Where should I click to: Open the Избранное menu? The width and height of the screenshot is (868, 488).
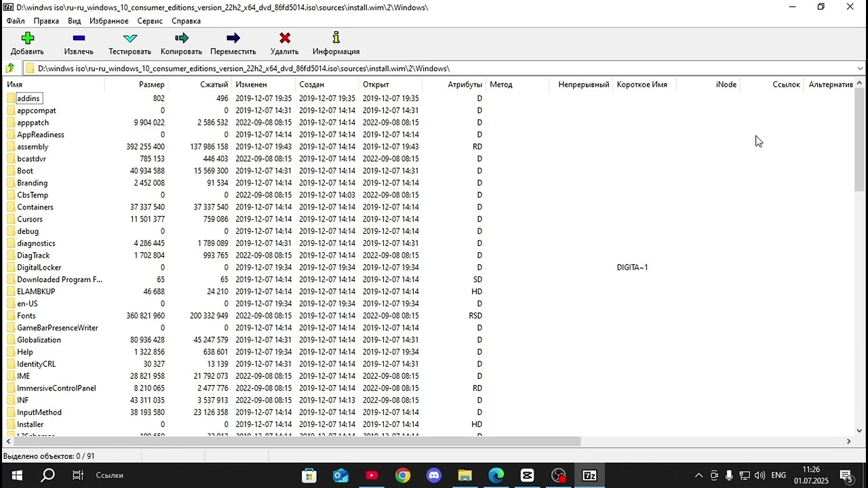[x=109, y=21]
